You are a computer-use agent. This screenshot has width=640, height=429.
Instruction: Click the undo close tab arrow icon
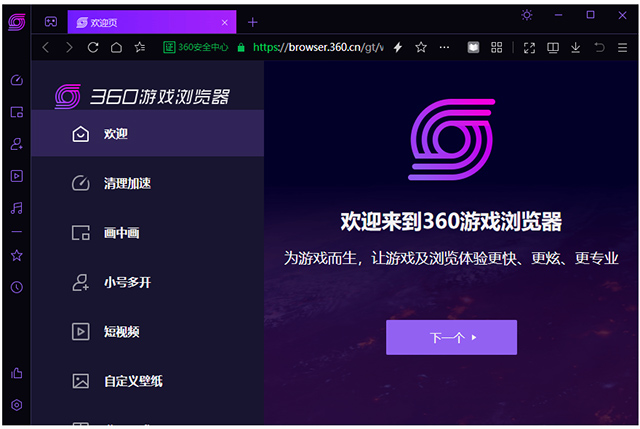[x=599, y=47]
